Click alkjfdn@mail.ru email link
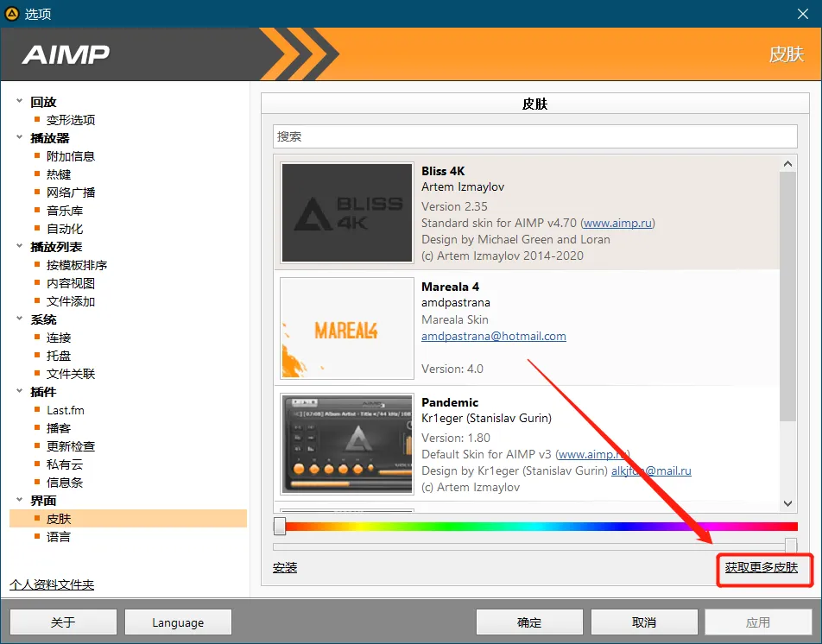822x644 pixels. coord(651,471)
